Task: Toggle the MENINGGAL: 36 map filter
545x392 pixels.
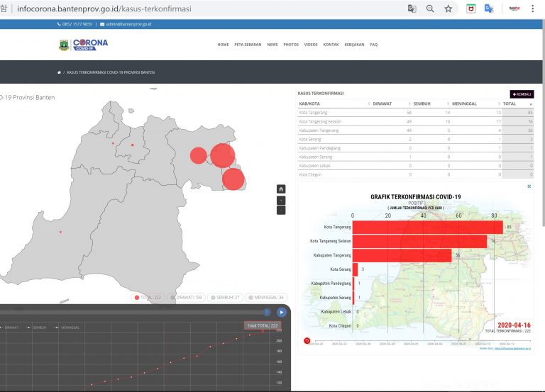Action: pos(267,298)
